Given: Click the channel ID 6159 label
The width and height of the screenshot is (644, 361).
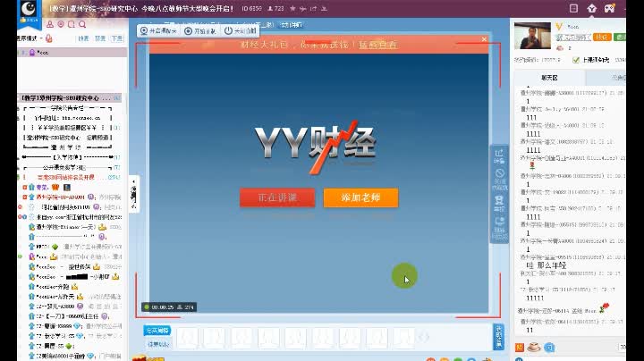Looking at the screenshot, I should point(251,8).
